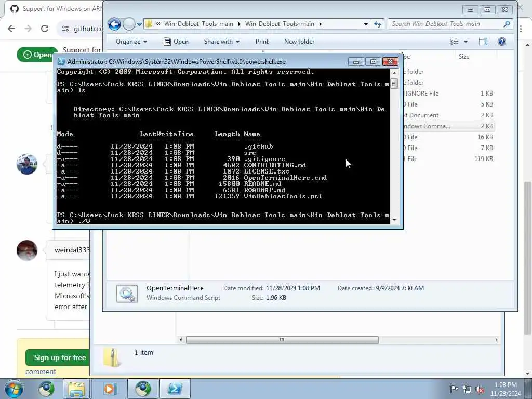Open the recent locations dropdown arrow
532x399 pixels.
tap(139, 24)
